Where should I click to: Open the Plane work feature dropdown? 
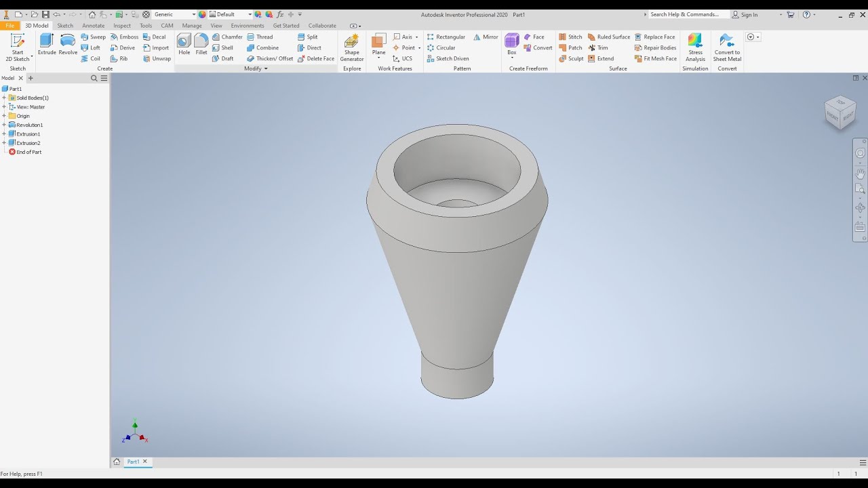[x=378, y=58]
